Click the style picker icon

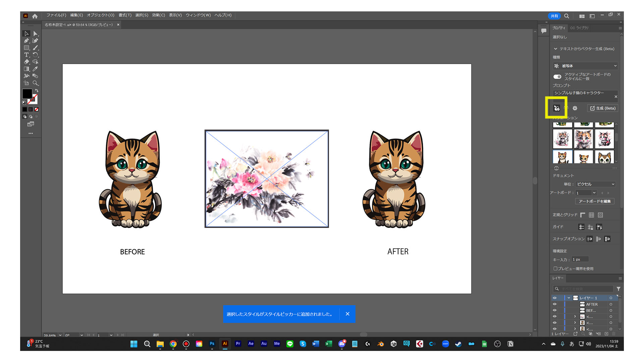click(x=556, y=108)
